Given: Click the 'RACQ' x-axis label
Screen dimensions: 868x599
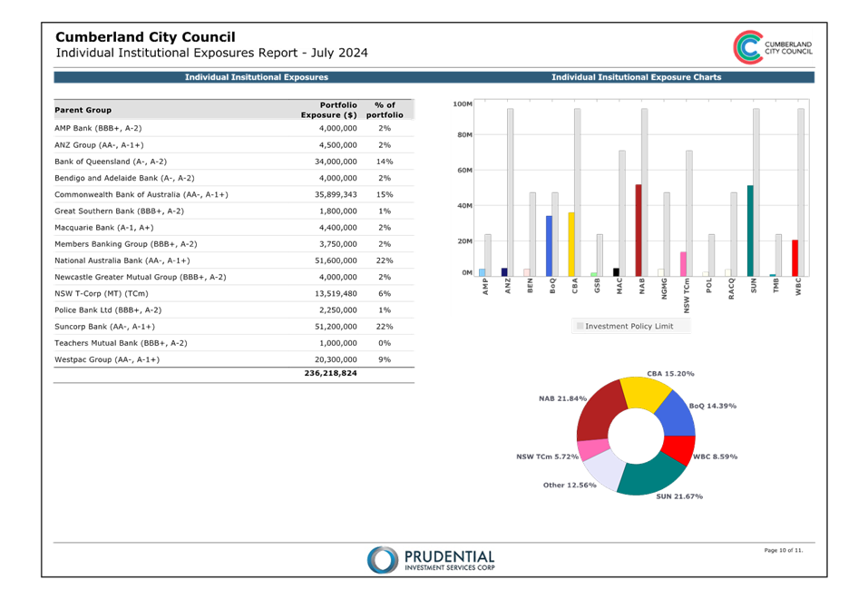Looking at the screenshot, I should tap(731, 289).
